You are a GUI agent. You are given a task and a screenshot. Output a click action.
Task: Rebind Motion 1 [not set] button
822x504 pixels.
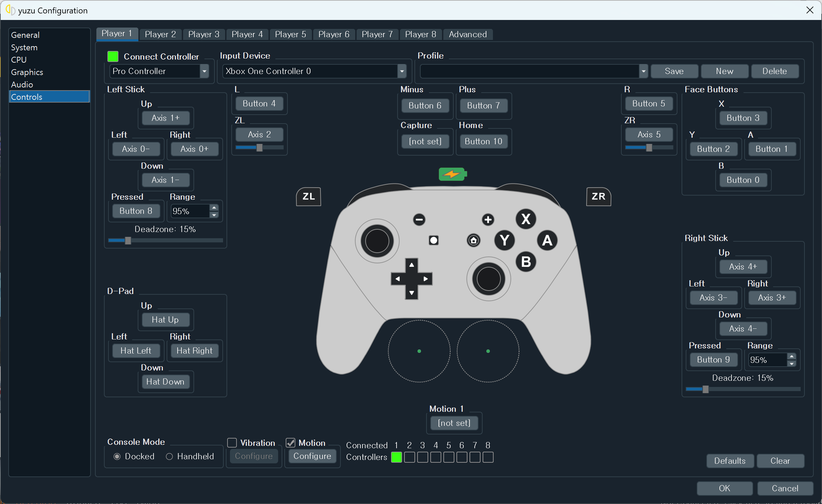454,423
